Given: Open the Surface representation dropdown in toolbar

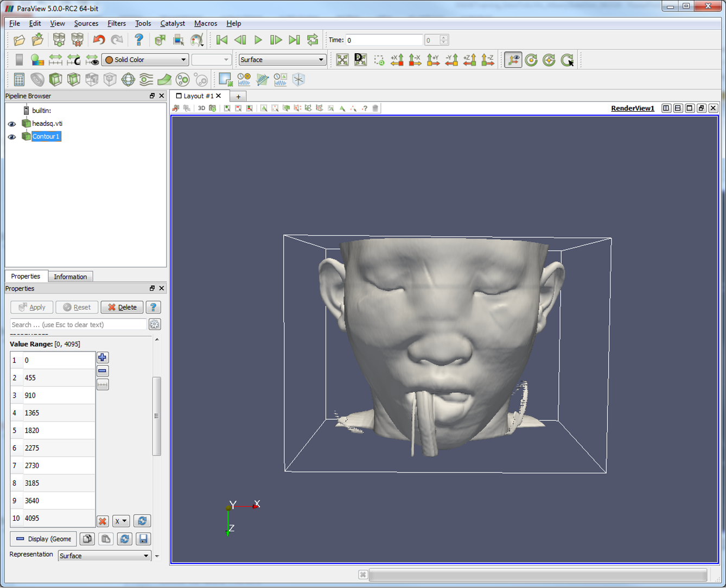Looking at the screenshot, I should pos(282,60).
